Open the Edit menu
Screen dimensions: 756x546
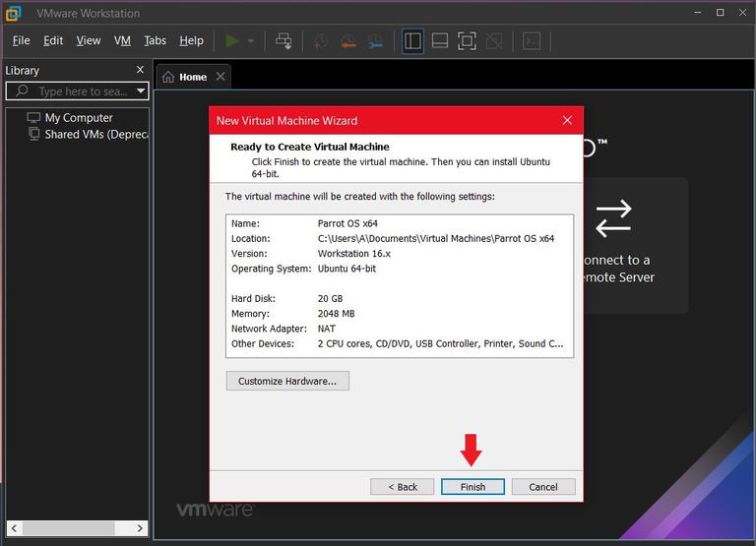(53, 40)
